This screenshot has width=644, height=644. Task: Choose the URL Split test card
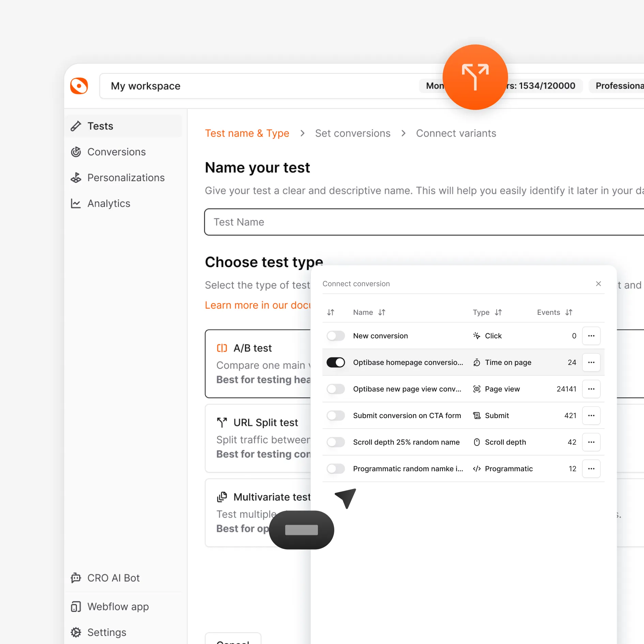pyautogui.click(x=258, y=438)
